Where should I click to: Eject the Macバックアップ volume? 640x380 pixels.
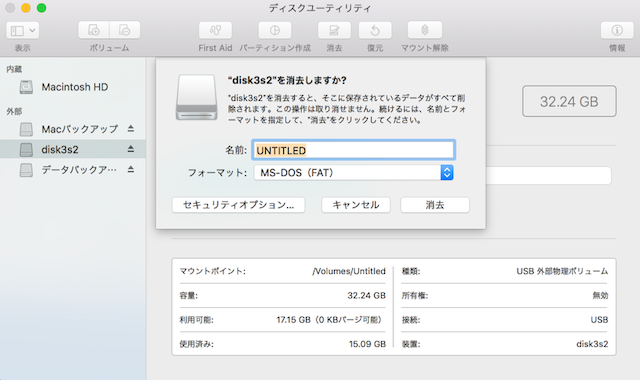coord(131,129)
